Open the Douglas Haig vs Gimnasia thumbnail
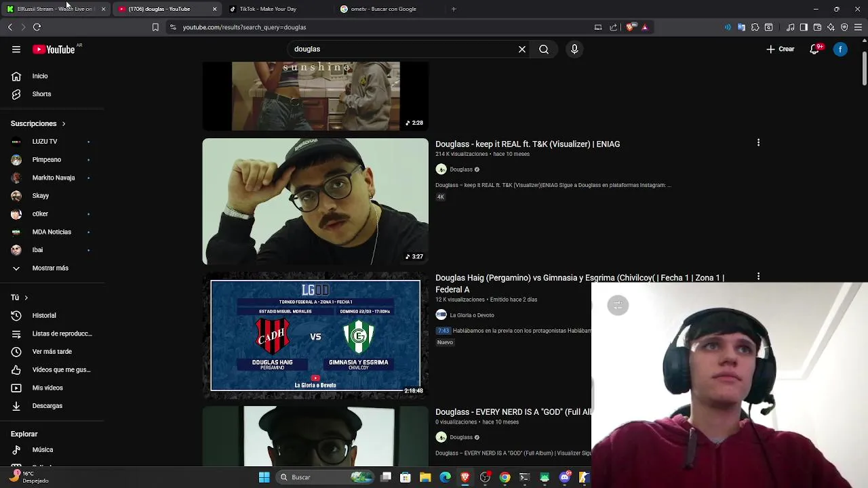The width and height of the screenshot is (868, 488). [315, 335]
